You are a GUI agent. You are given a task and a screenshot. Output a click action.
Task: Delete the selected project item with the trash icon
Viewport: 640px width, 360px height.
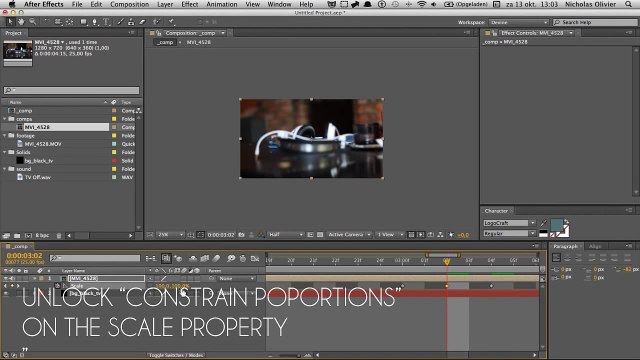59,236
